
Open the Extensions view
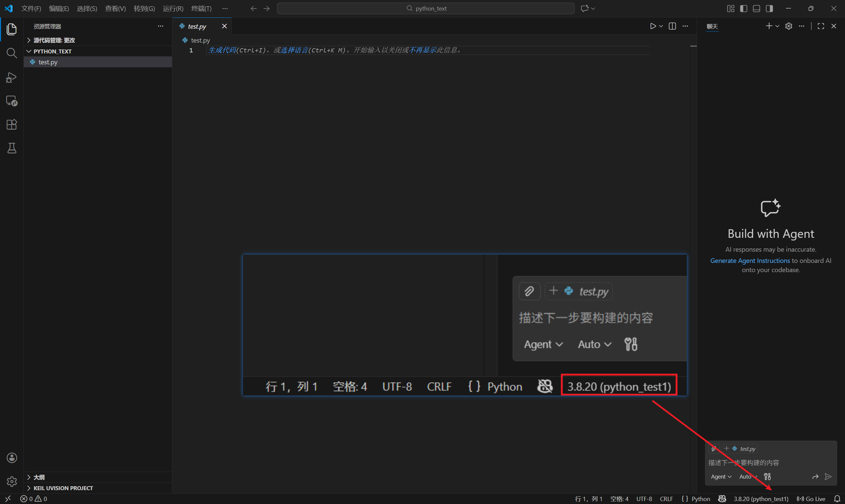click(12, 125)
